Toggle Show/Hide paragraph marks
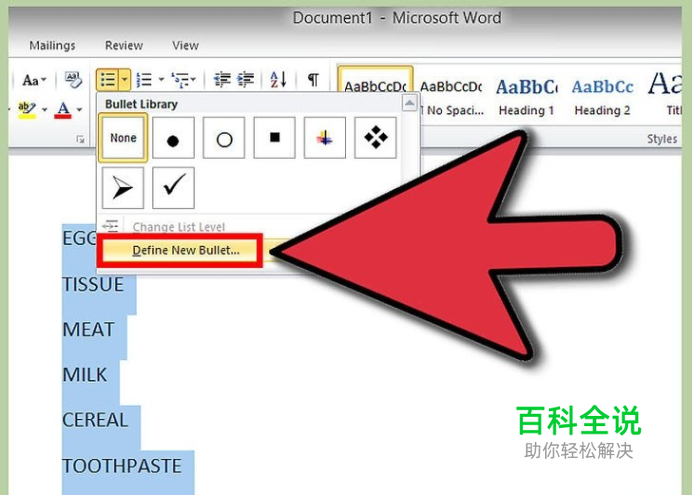 (x=313, y=80)
